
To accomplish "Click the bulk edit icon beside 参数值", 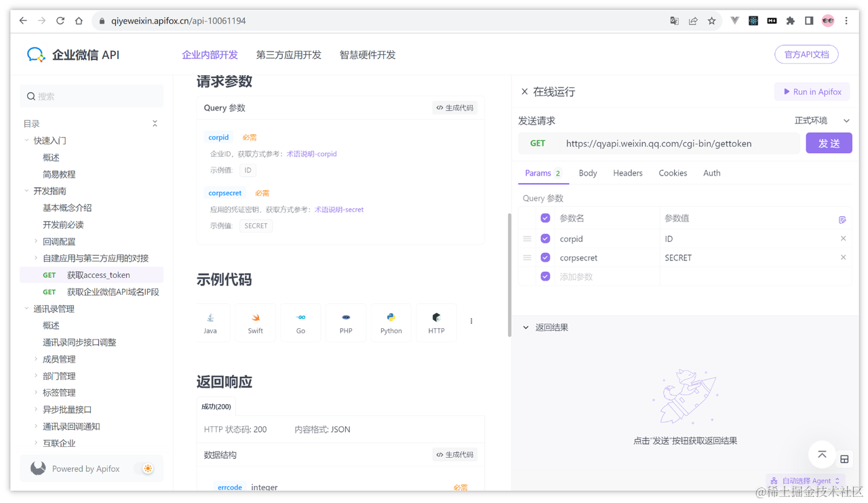I will tap(842, 219).
